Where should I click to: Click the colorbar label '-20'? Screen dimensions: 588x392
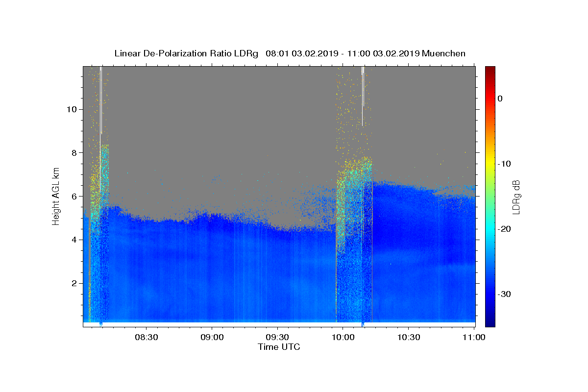point(505,229)
